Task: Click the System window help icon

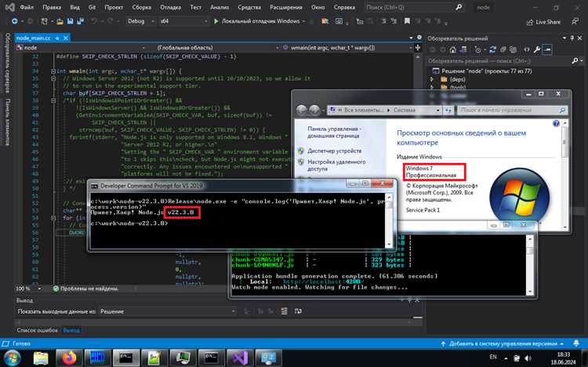Action: pyautogui.click(x=556, y=123)
